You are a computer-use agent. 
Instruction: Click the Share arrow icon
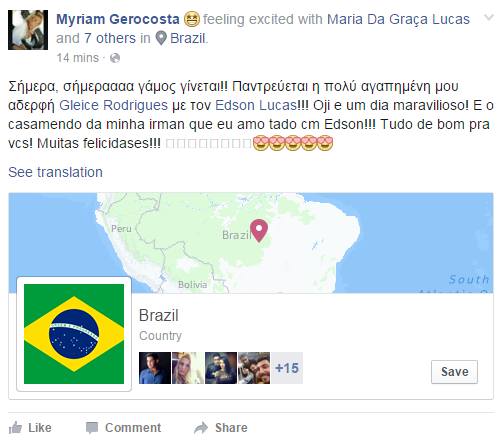coord(201,428)
